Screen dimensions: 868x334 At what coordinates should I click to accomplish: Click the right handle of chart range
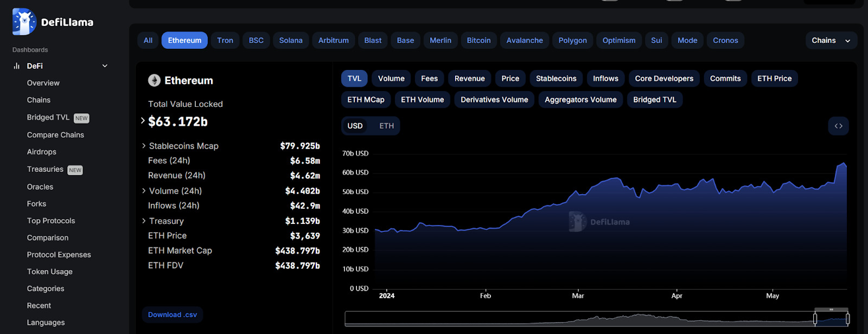click(x=847, y=319)
